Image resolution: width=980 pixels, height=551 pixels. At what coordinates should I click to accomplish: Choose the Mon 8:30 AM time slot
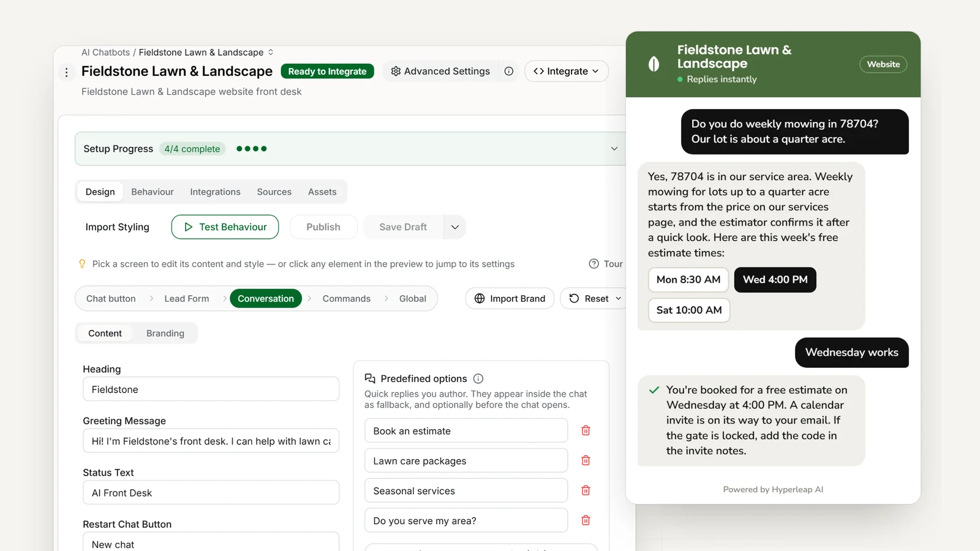click(688, 280)
